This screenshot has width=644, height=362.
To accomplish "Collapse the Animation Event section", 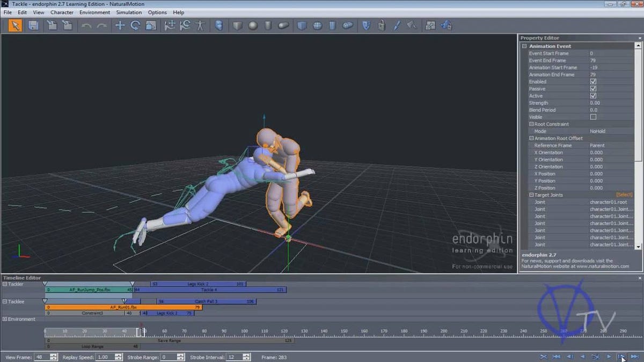I will pos(524,46).
